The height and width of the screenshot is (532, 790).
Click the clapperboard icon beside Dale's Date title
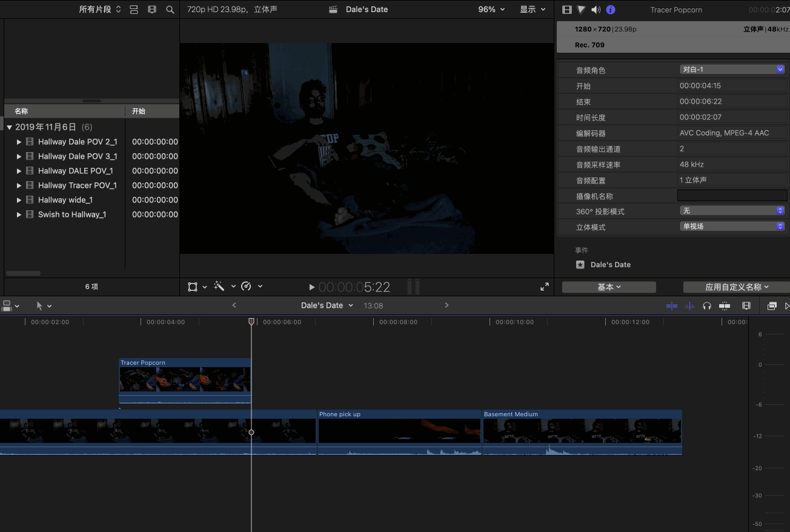(x=333, y=10)
